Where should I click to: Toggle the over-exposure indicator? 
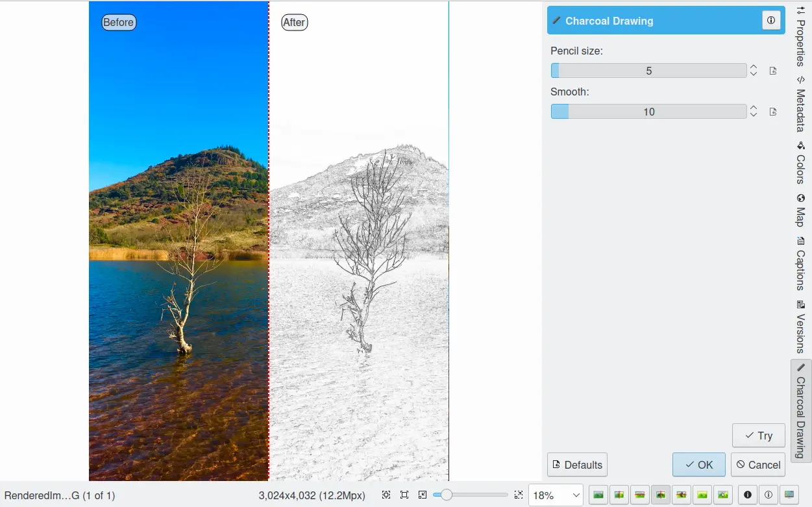click(x=768, y=495)
